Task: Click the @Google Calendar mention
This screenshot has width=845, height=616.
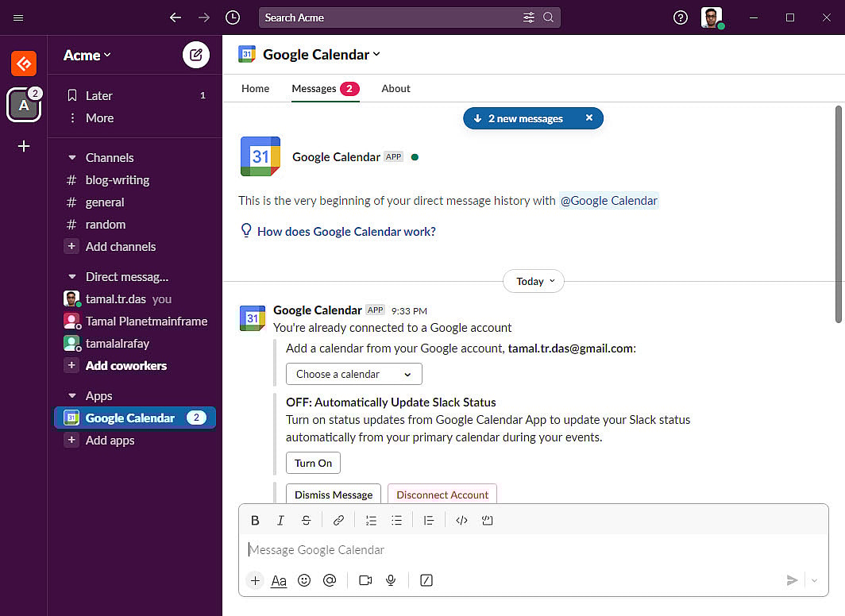Action: click(608, 201)
